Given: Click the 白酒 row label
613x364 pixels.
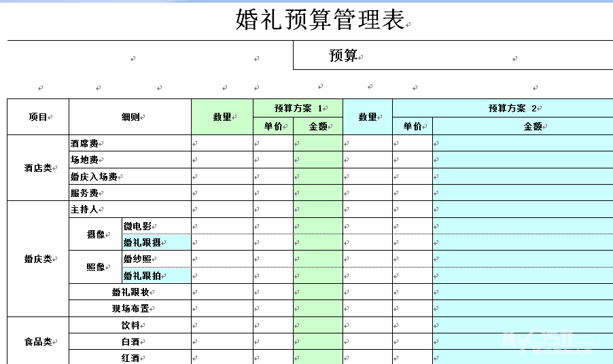Looking at the screenshot, I should click(x=130, y=342).
